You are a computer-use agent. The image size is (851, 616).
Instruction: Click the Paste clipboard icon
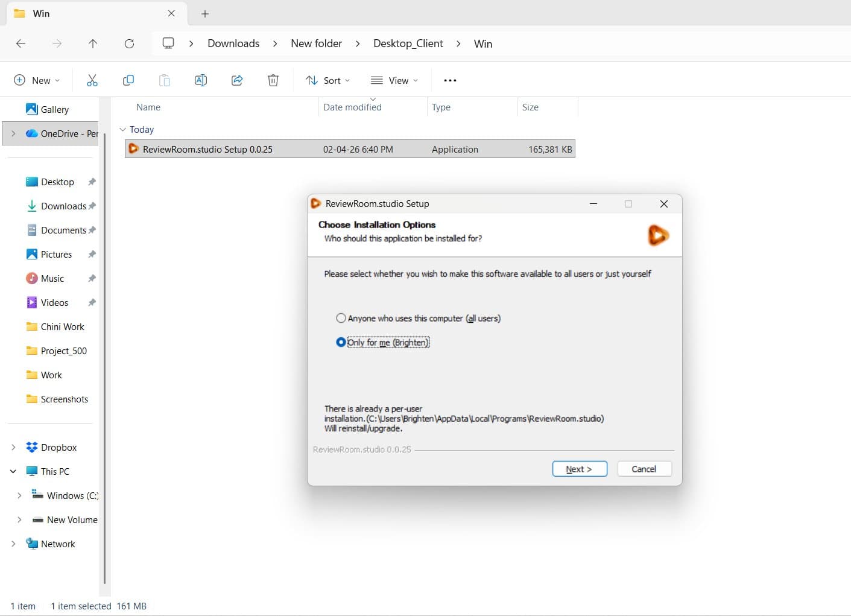165,80
